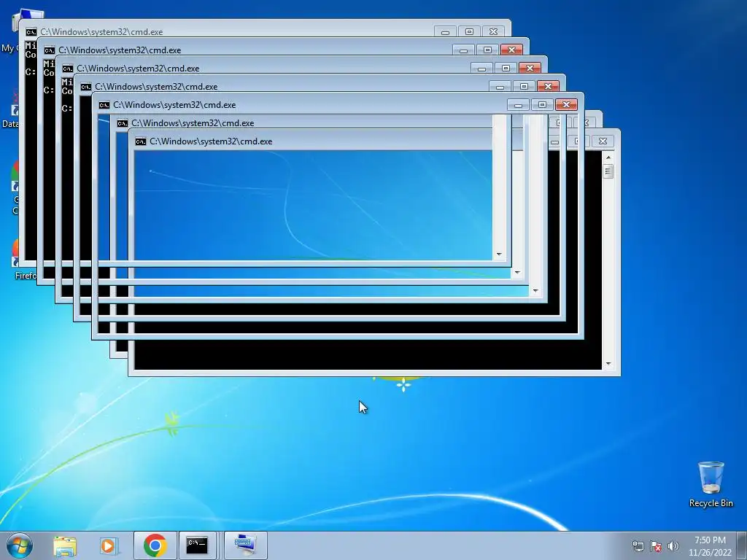Select the Recycle Bin desktop icon

[x=711, y=484]
